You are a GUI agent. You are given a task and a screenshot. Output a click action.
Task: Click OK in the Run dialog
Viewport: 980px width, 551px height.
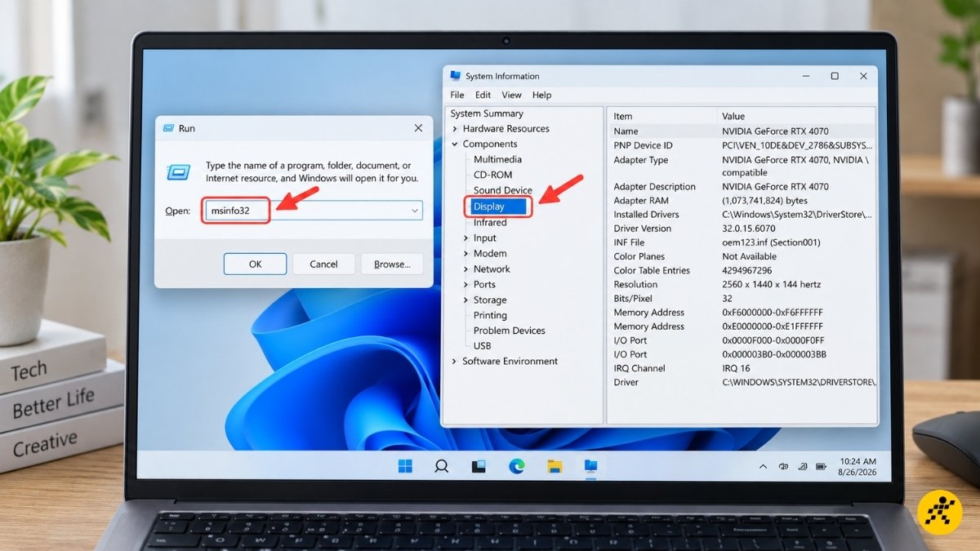[x=255, y=264]
